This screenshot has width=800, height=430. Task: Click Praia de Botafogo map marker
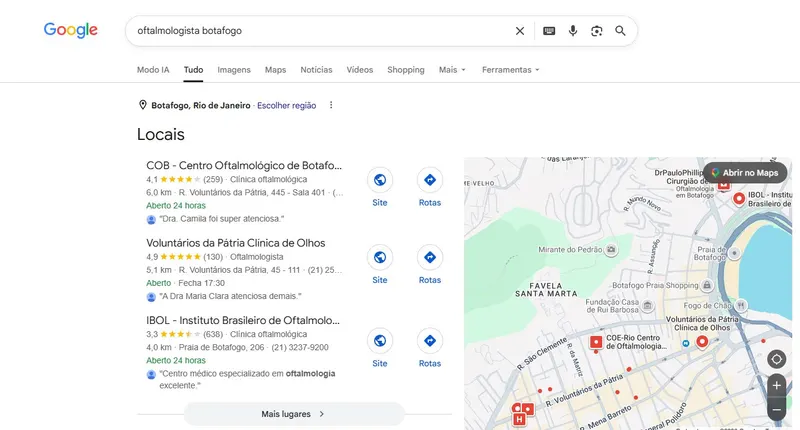point(734,252)
